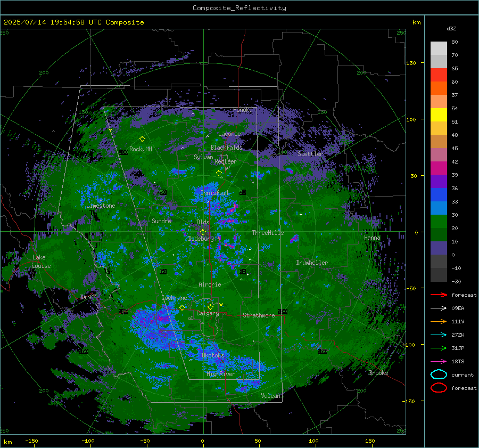Viewport: 479px width, 448px height.
Task: Select the purple 36-39 dBZ swatch
Action: pos(439,182)
